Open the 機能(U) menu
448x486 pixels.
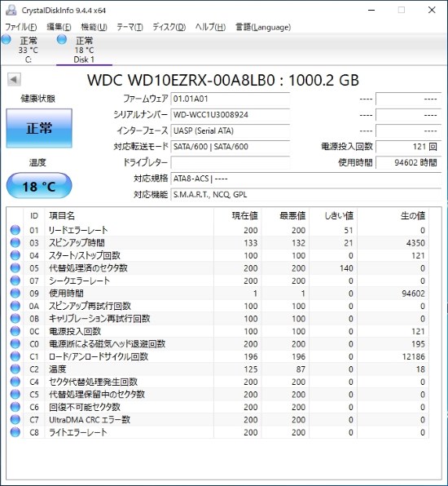(94, 27)
